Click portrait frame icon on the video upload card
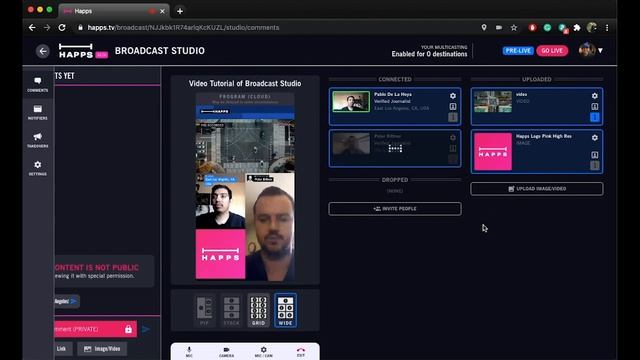The height and width of the screenshot is (360, 640). (x=595, y=107)
